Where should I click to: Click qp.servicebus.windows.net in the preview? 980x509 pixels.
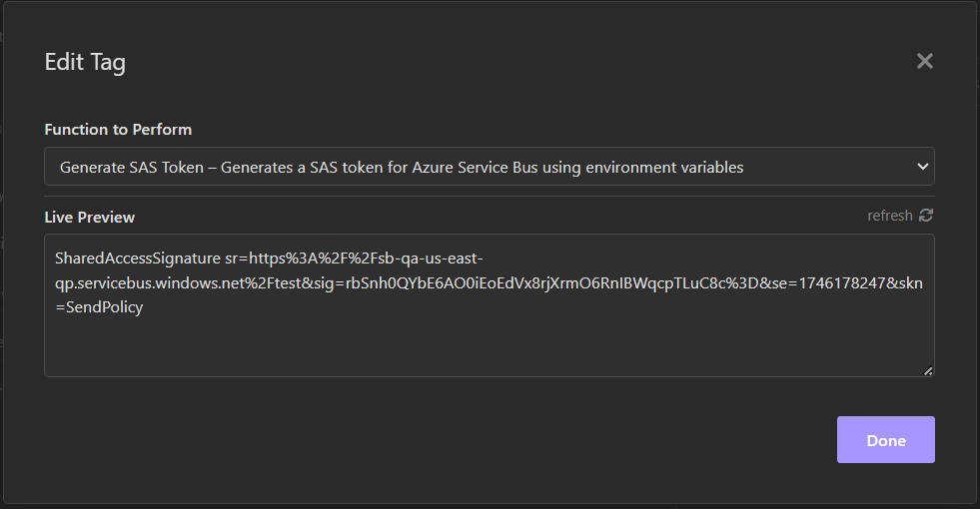(x=150, y=283)
